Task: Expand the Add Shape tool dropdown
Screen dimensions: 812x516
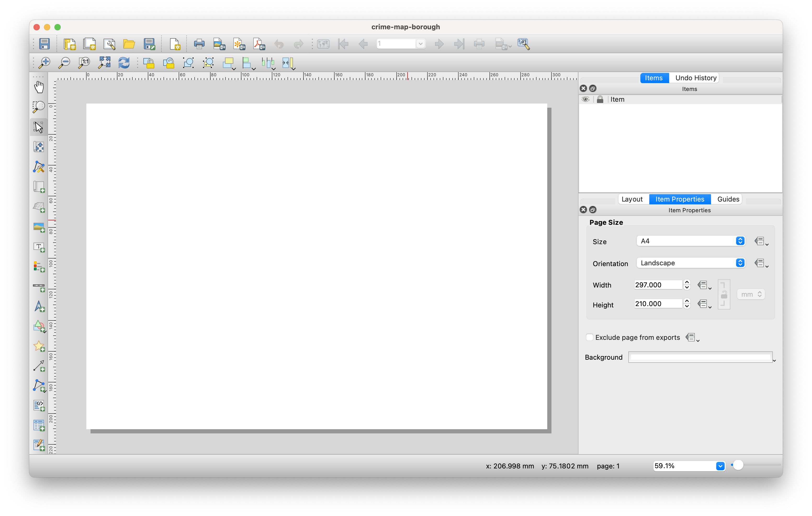Action: point(45,332)
